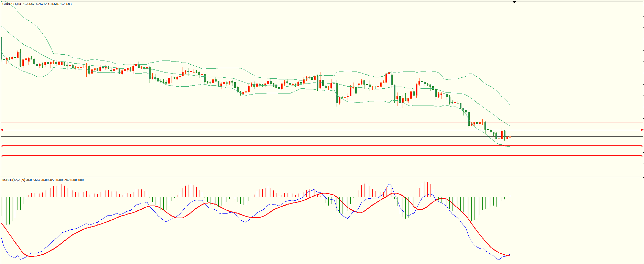Click the chart shift triangle marker at top

(514, 2)
